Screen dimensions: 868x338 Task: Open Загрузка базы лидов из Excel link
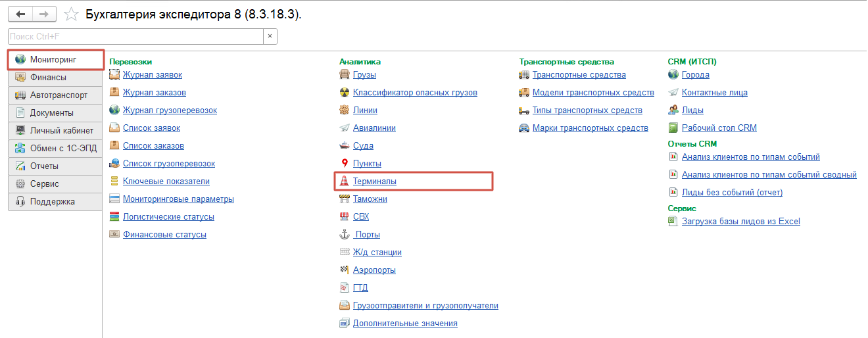click(741, 222)
